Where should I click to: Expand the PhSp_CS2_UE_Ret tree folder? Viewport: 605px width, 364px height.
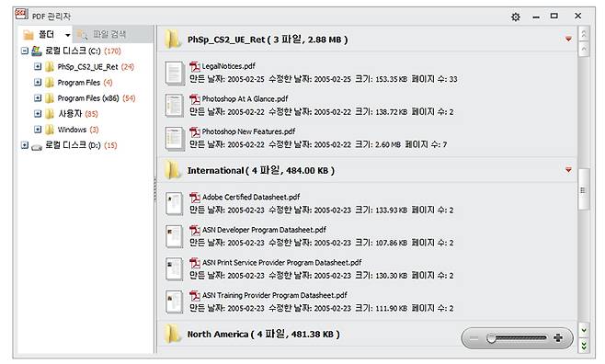coord(38,67)
